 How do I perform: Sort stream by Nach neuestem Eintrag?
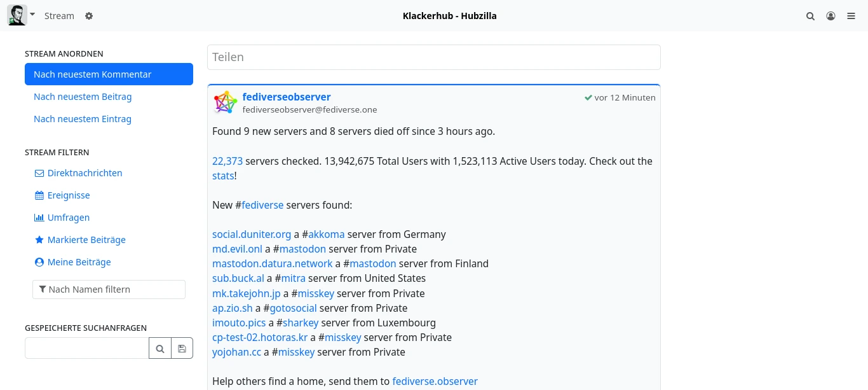coord(83,119)
